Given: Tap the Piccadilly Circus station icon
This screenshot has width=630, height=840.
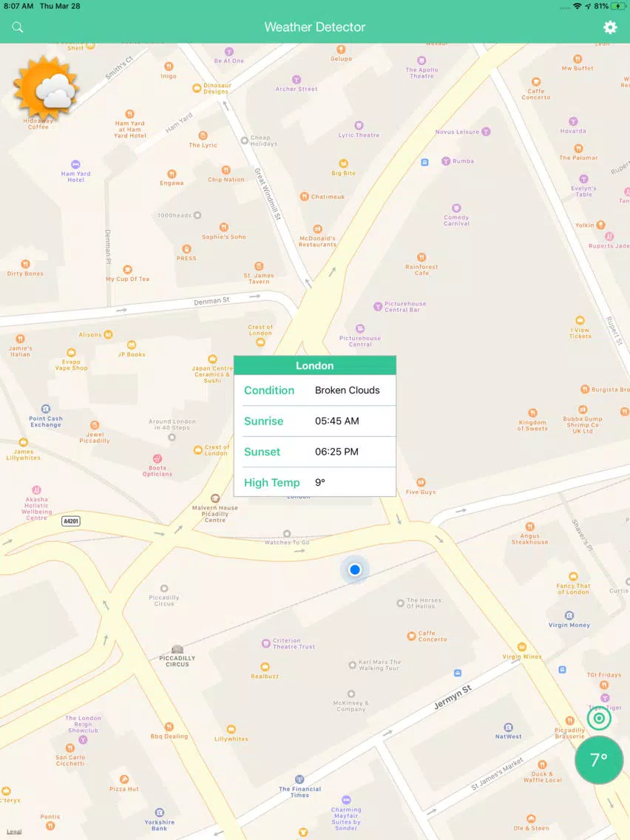Looking at the screenshot, I should point(177,649).
